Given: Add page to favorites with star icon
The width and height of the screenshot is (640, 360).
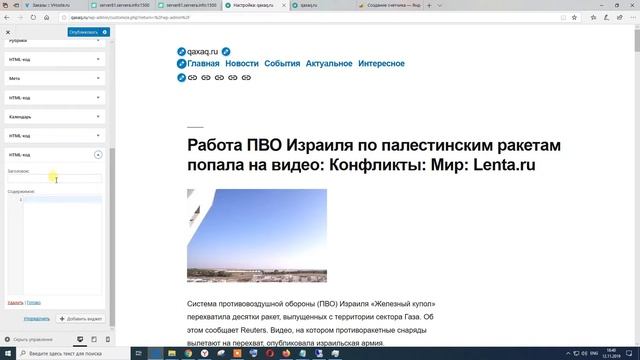Looking at the screenshot, I should [574, 18].
